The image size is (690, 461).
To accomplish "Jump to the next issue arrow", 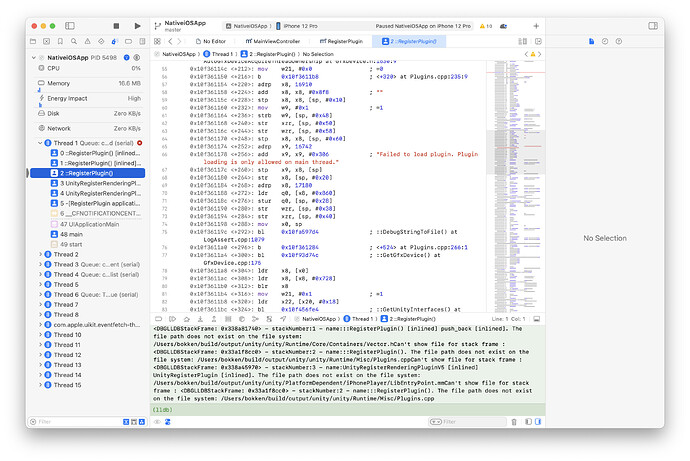I will (540, 54).
